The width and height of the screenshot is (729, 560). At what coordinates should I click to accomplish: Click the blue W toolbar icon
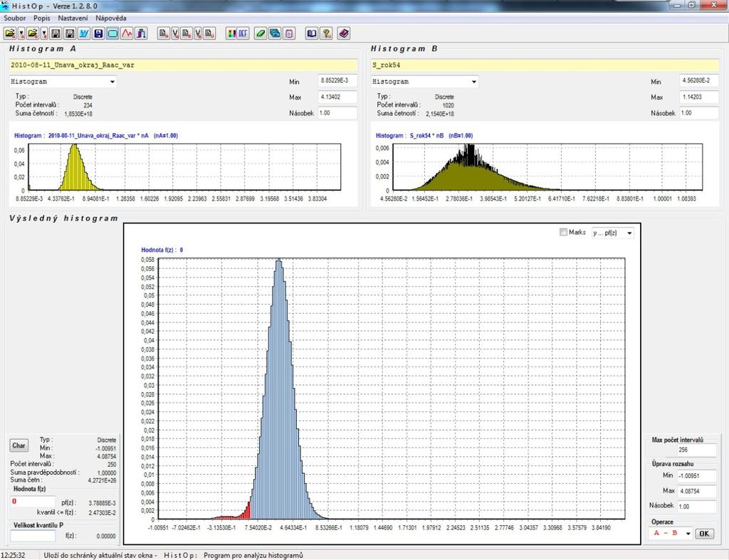[x=84, y=33]
